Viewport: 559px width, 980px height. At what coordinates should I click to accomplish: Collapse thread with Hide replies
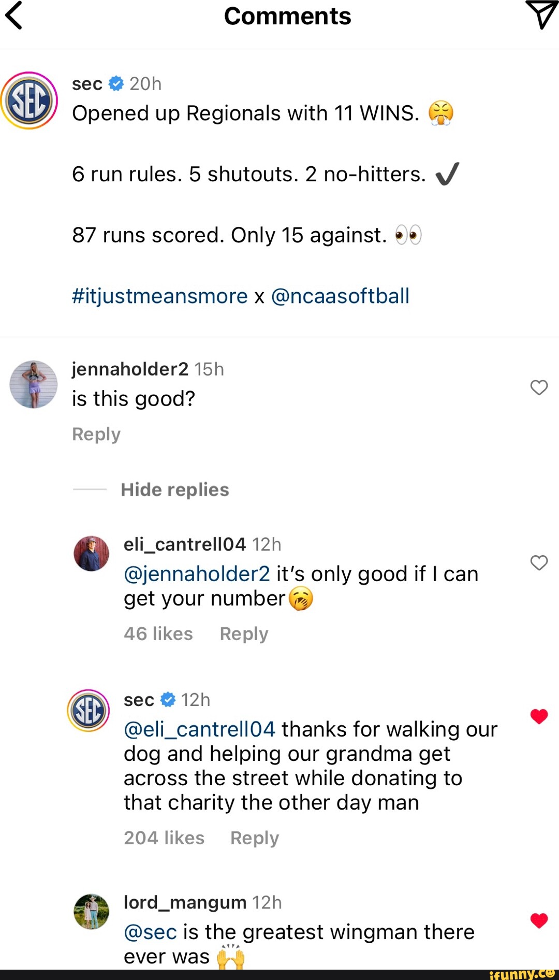click(174, 489)
